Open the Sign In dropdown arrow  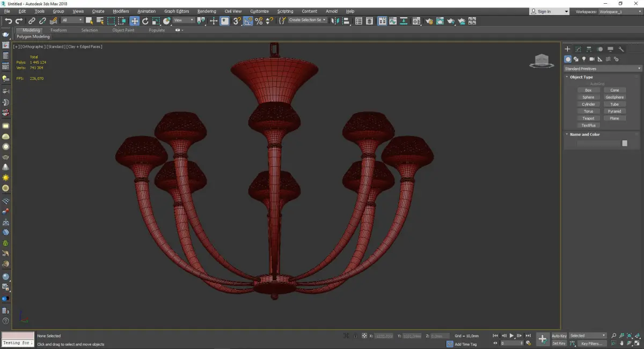click(x=566, y=11)
